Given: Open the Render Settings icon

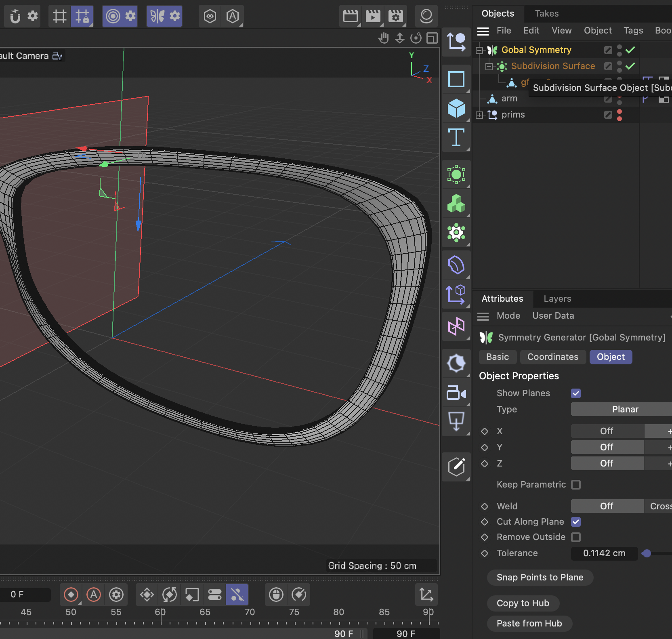Looking at the screenshot, I should [395, 16].
